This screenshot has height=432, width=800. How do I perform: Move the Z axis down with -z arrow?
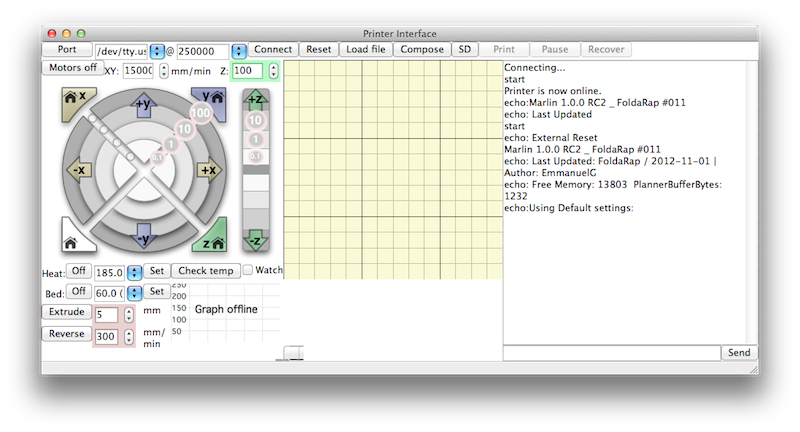pos(255,241)
